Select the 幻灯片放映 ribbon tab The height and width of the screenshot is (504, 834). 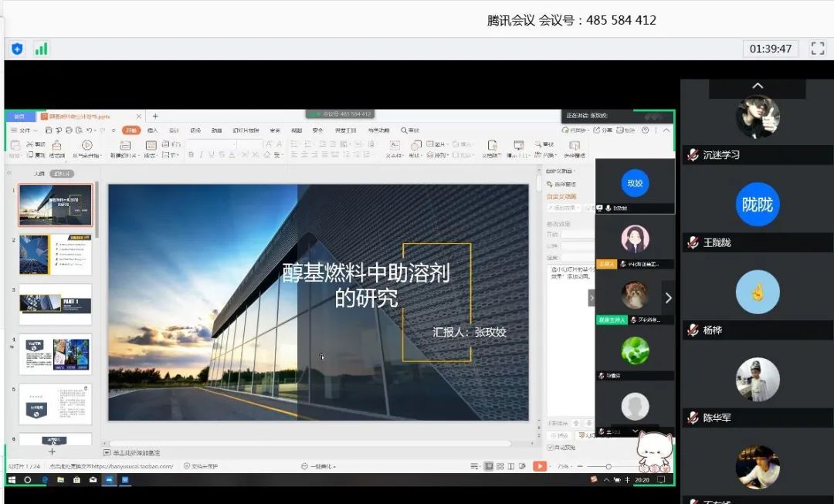click(x=246, y=130)
